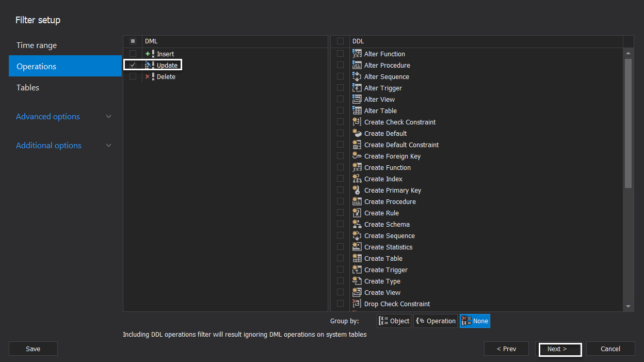Save the filter setup
The height and width of the screenshot is (362, 644).
[33, 349]
